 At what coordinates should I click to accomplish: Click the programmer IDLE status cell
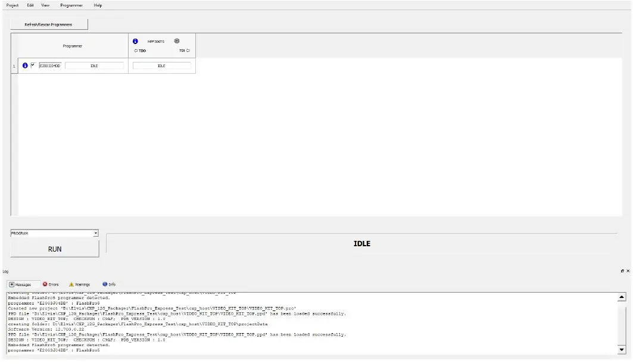coord(94,65)
